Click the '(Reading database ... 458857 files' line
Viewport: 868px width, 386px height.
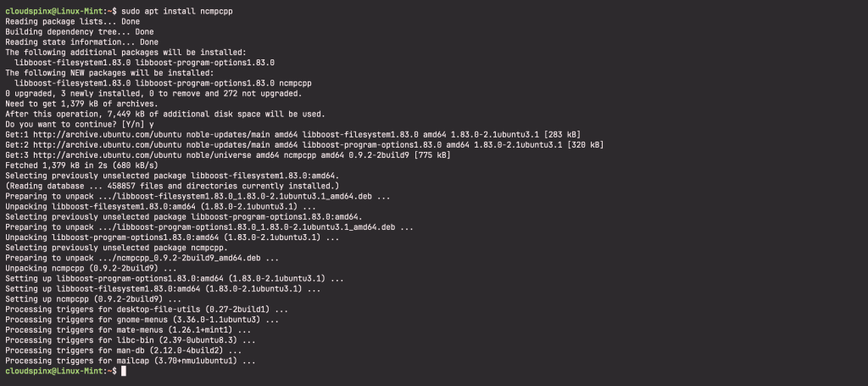(x=172, y=186)
